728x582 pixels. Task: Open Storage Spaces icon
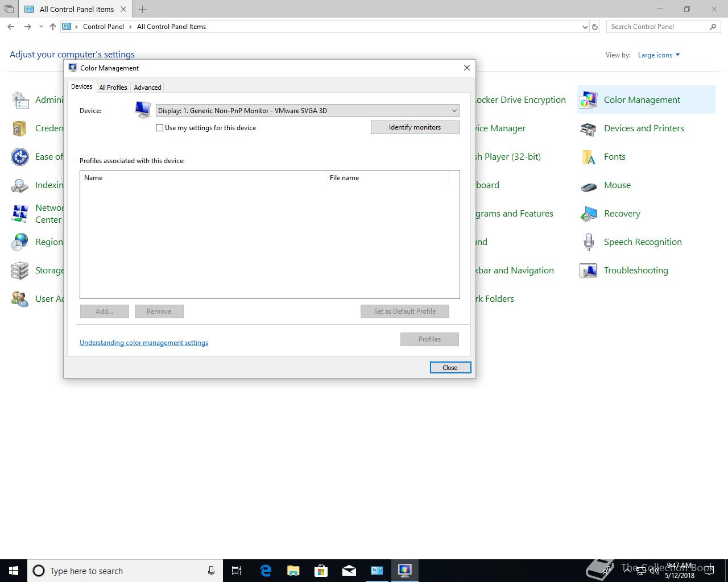[x=20, y=271]
